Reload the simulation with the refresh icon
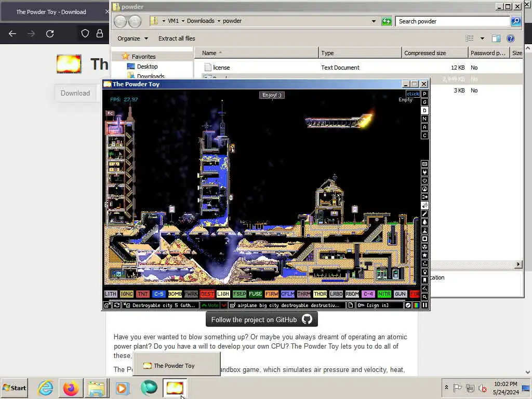The height and width of the screenshot is (399, 532). point(117,305)
